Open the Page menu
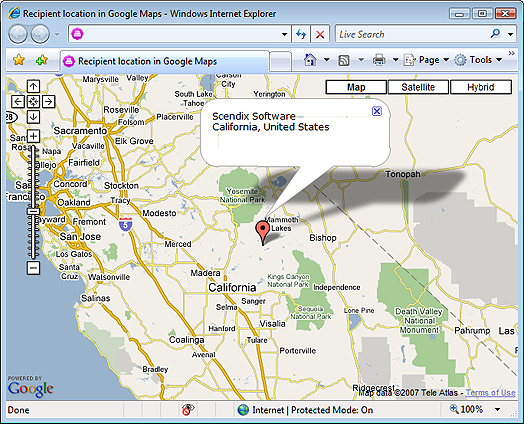 (x=426, y=60)
